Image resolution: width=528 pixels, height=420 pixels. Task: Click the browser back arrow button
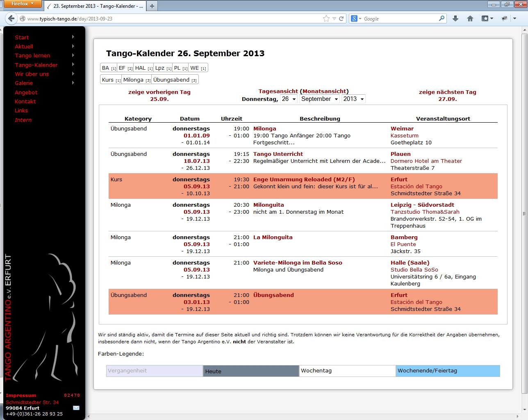pyautogui.click(x=11, y=18)
